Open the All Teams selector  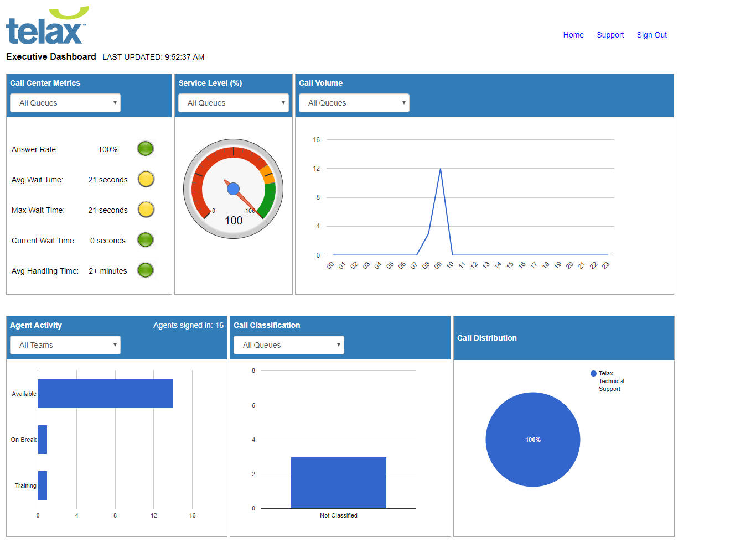(65, 344)
